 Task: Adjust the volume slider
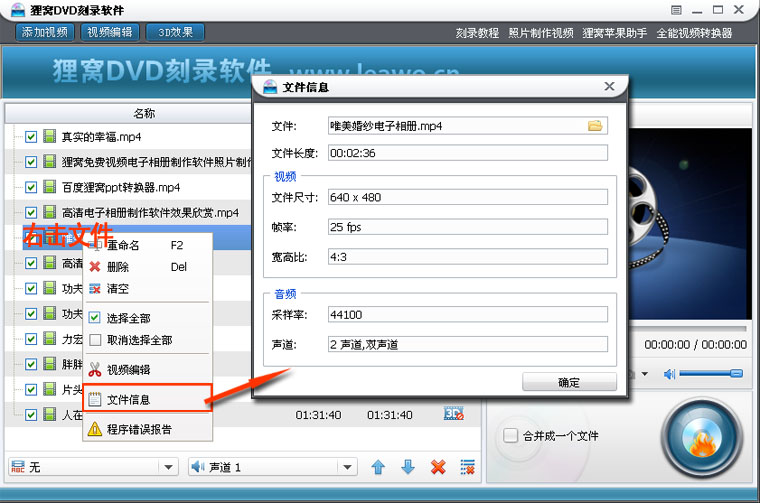point(711,373)
